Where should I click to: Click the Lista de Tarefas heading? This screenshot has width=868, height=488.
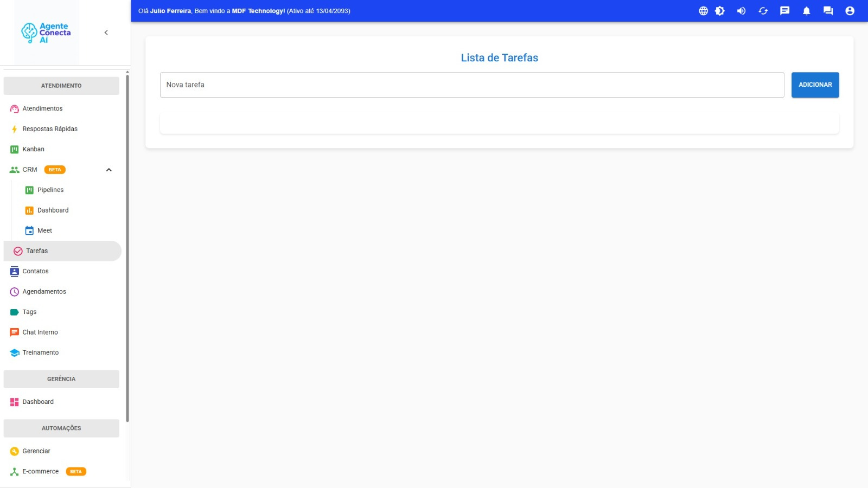[500, 58]
